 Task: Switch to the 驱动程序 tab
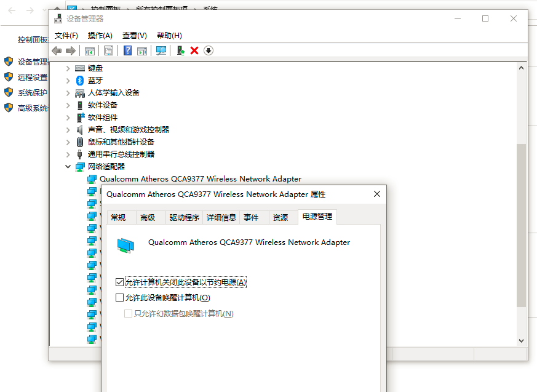tap(185, 218)
